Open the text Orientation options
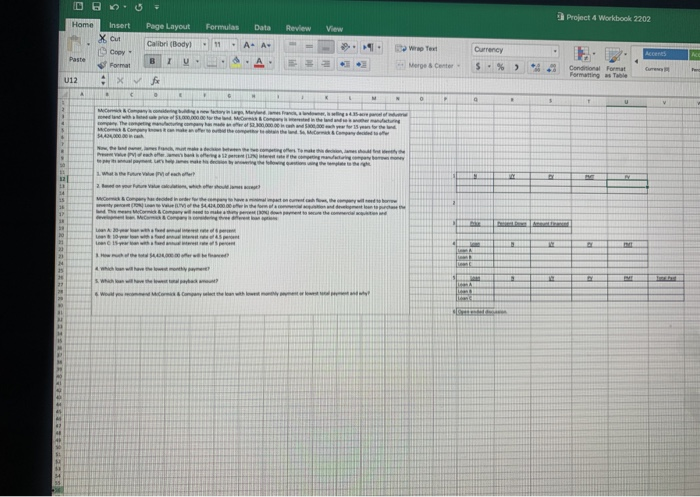The height and width of the screenshot is (497, 700). point(347,47)
